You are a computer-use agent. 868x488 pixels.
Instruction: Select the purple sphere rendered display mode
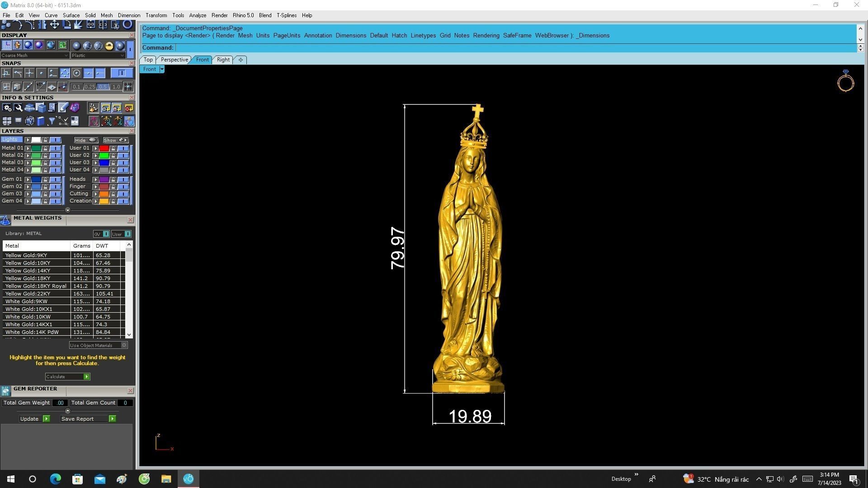(39, 45)
